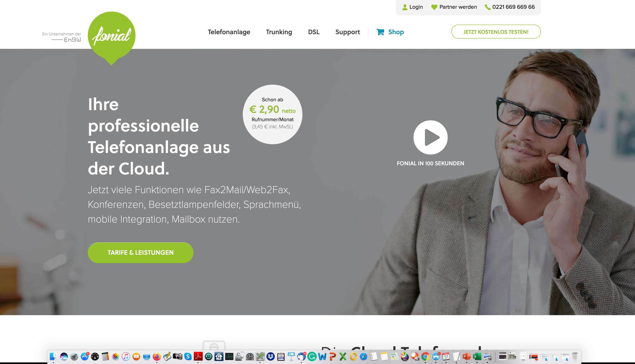
Task: Open the Support menu item
Action: tap(348, 32)
